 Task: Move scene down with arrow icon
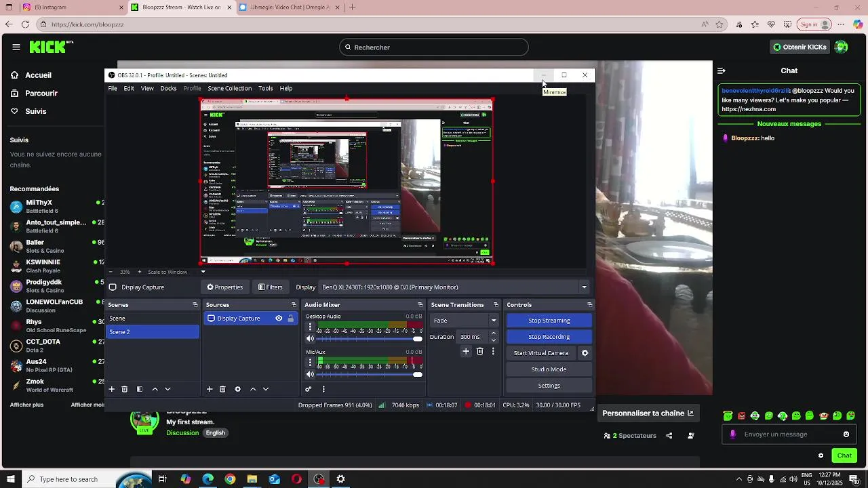click(x=167, y=389)
